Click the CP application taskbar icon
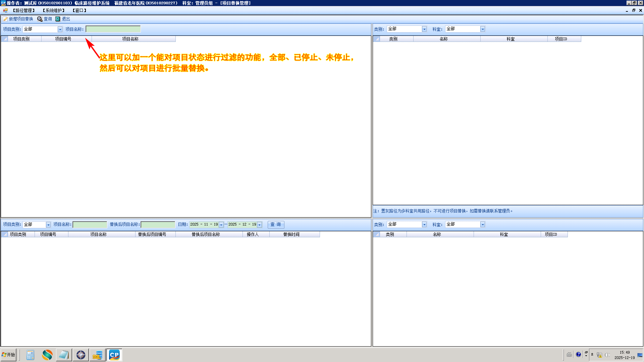This screenshot has width=644, height=362. click(x=114, y=355)
